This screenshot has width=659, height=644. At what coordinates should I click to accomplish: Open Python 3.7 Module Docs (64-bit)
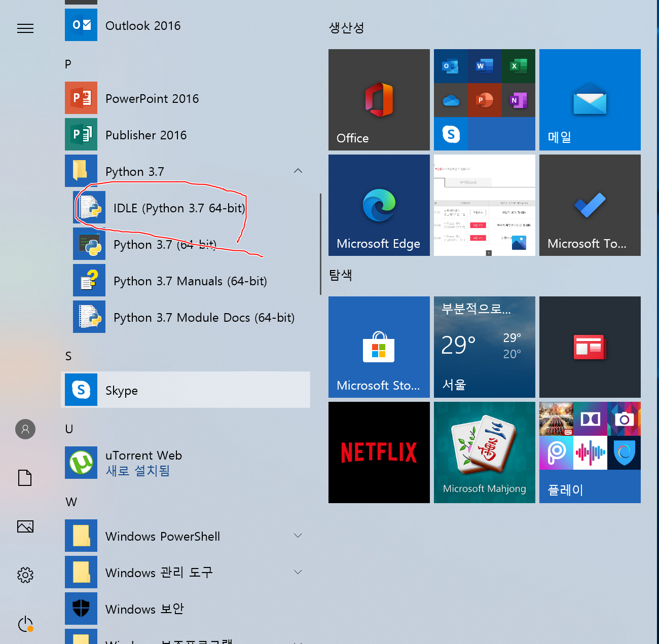tap(186, 317)
